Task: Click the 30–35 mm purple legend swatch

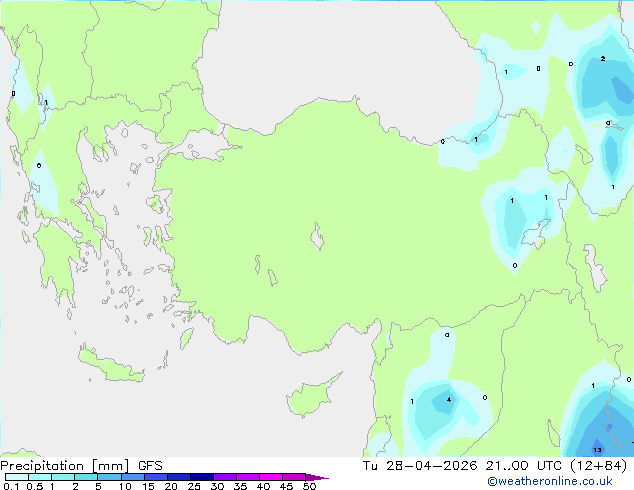Action: [225, 477]
